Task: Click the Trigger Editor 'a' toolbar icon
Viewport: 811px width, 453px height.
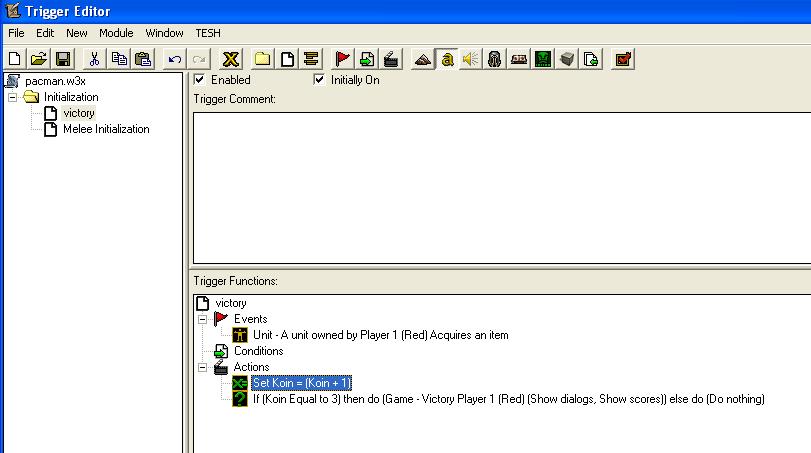Action: (447, 59)
